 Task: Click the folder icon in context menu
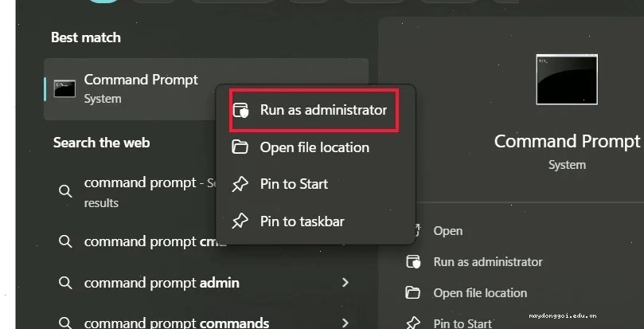coord(240,147)
